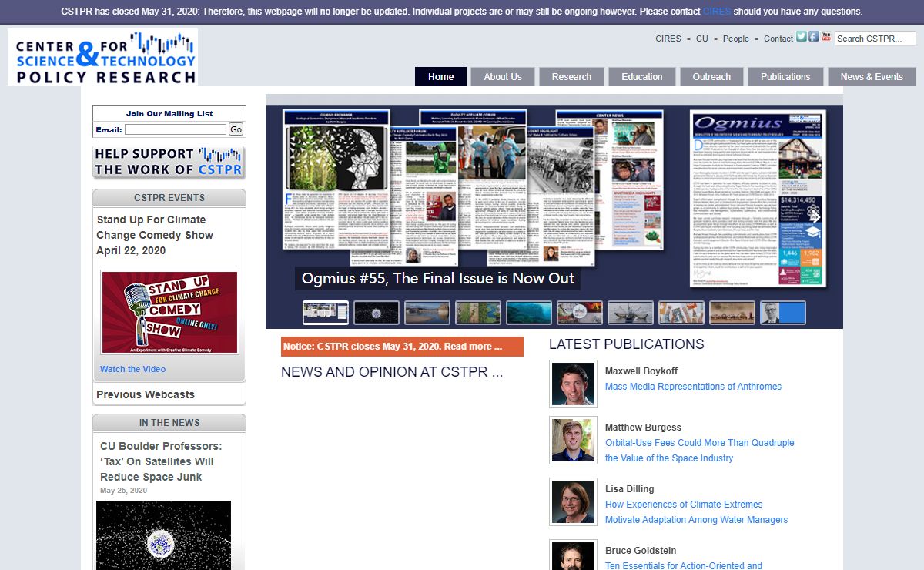Open the CSTPR YouTube channel icon

[x=826, y=36]
